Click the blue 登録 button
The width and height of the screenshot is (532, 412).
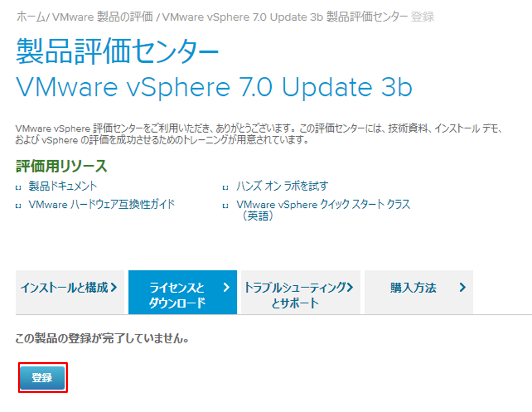(42, 378)
